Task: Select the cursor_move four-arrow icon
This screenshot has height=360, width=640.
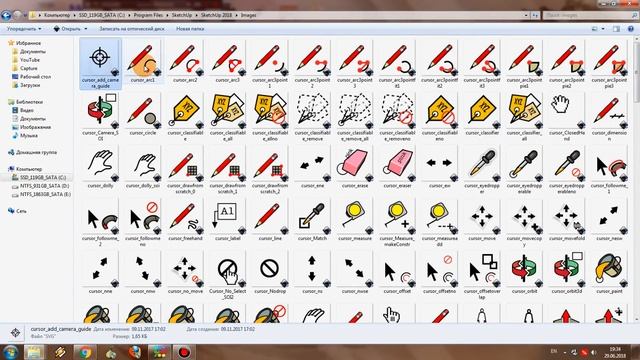Action: pos(482,216)
